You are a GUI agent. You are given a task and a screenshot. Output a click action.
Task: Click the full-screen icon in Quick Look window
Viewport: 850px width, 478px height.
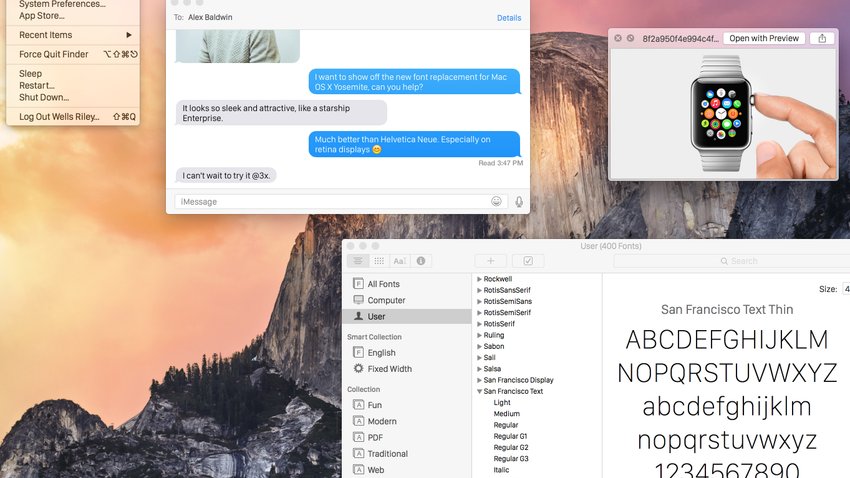pyautogui.click(x=630, y=38)
